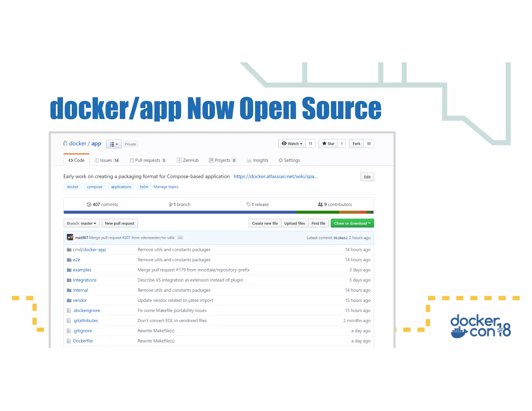Click the commits clock icon
532x411 pixels.
coord(89,204)
